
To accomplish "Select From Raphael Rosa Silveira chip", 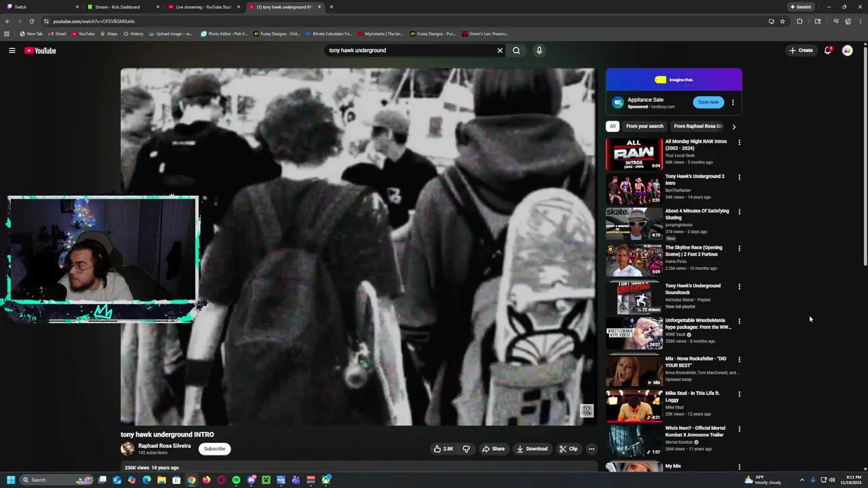I will [698, 126].
